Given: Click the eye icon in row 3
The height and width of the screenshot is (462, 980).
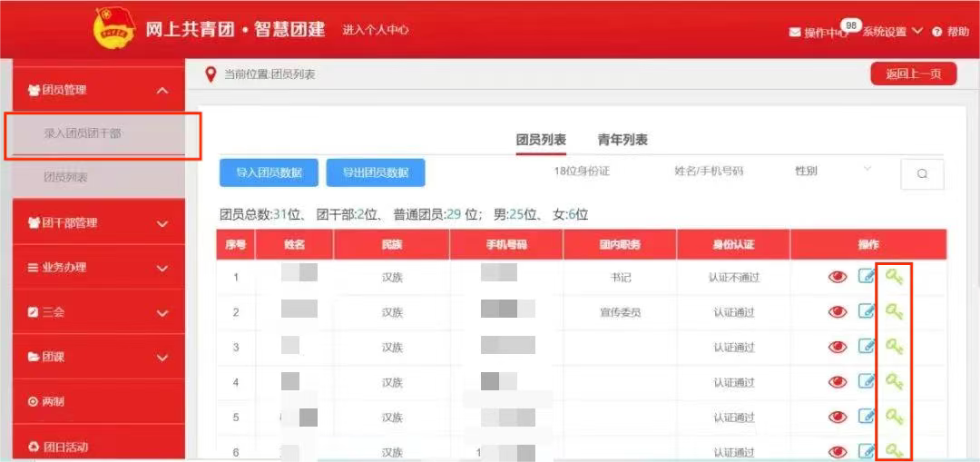Looking at the screenshot, I should point(838,347).
